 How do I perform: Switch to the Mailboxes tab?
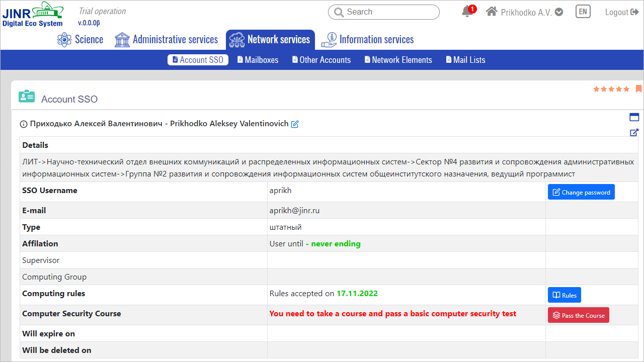[258, 60]
